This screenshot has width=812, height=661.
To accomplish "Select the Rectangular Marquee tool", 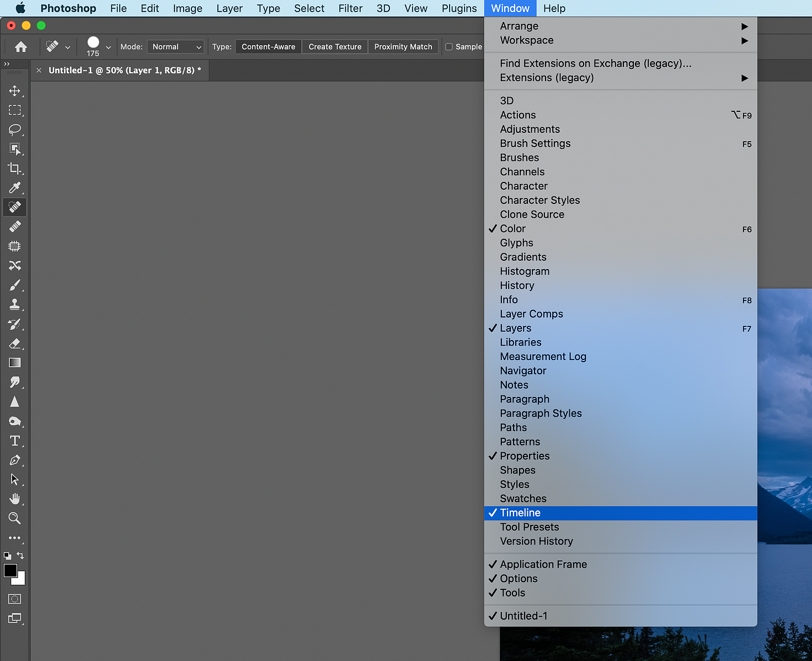I will (15, 110).
